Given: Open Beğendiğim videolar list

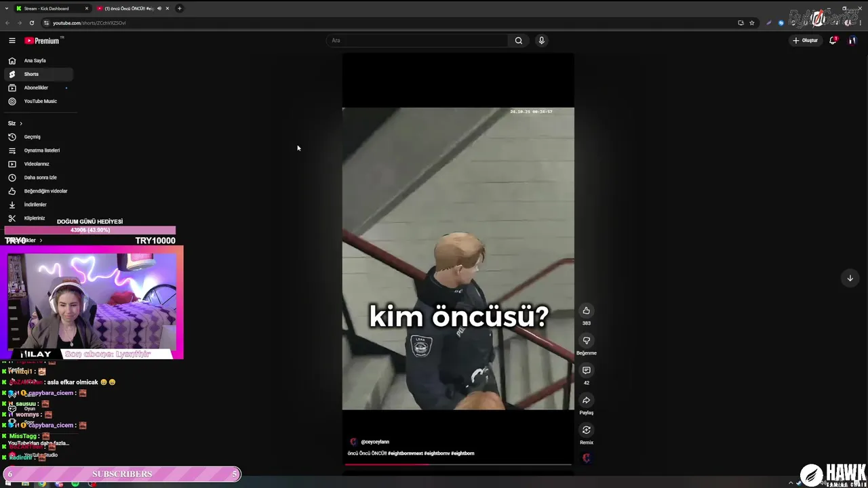Looking at the screenshot, I should click(38, 191).
